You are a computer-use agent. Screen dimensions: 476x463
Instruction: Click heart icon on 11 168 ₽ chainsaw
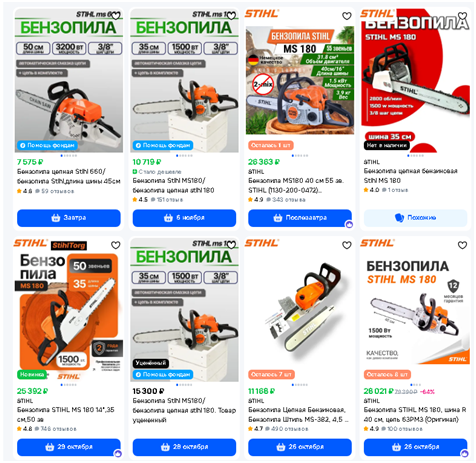click(347, 245)
